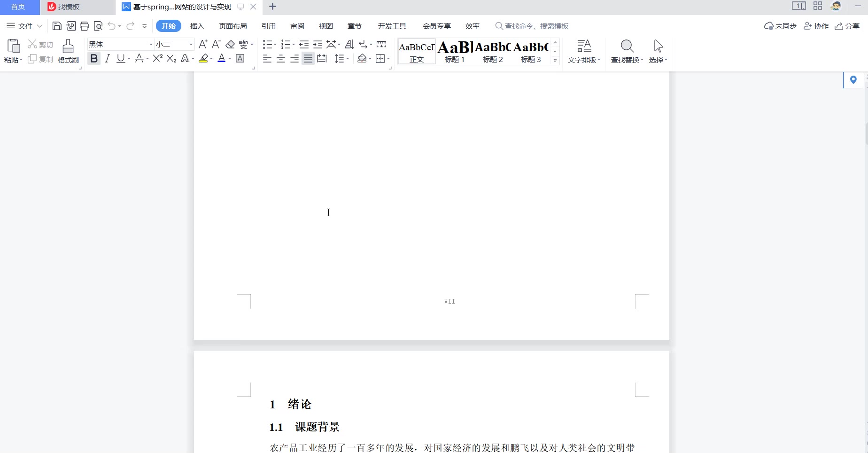Image resolution: width=868 pixels, height=453 pixels.
Task: Click the Print icon in quick toolbar
Action: (x=85, y=26)
